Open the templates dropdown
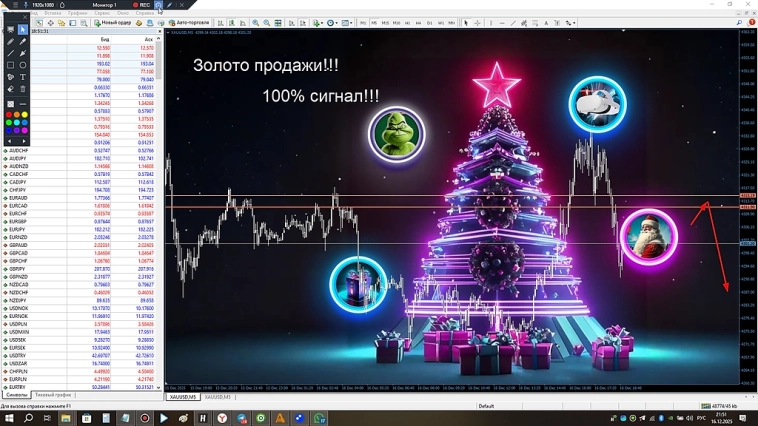The width and height of the screenshot is (758, 426). pyautogui.click(x=346, y=23)
